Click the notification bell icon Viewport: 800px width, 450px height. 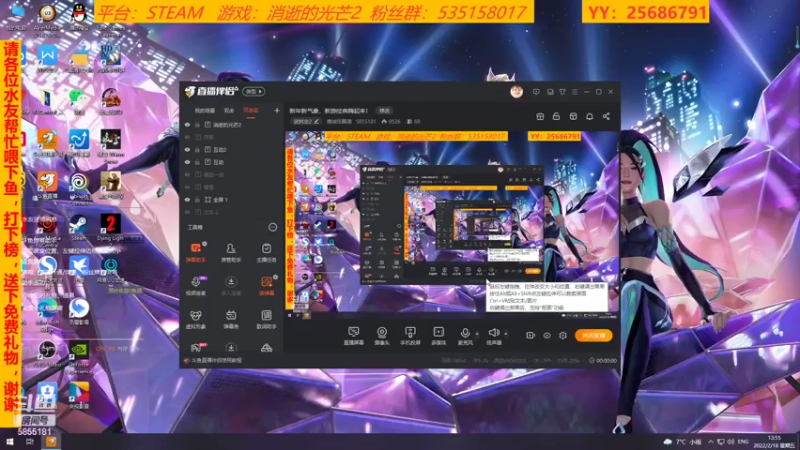[589, 116]
